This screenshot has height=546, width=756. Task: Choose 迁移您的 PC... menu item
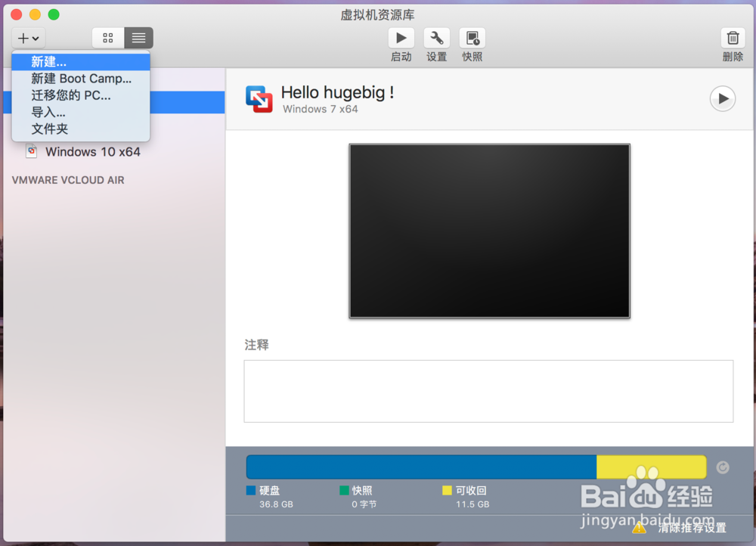(81, 95)
